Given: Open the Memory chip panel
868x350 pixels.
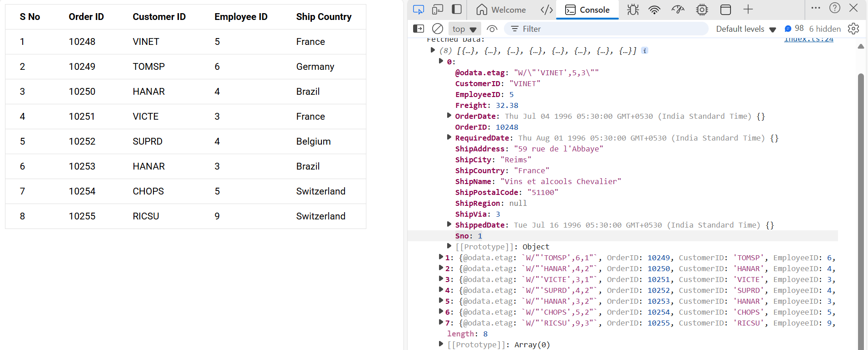Looking at the screenshot, I should coord(702,10).
